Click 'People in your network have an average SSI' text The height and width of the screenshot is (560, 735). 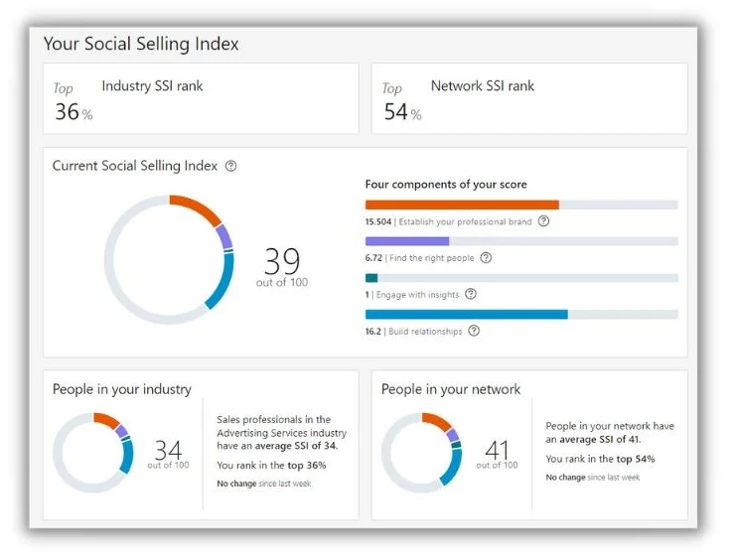pos(610,433)
